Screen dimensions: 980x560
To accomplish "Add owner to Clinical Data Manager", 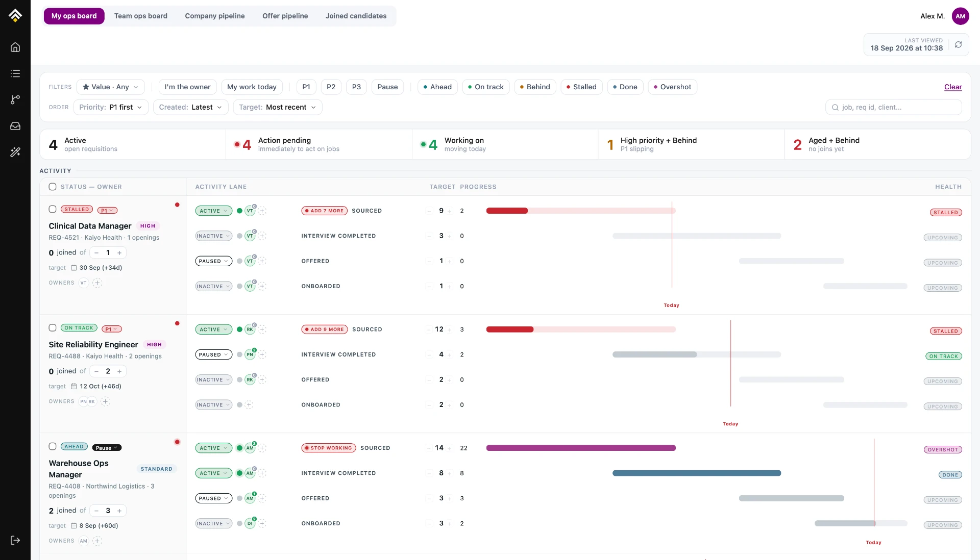I will pyautogui.click(x=97, y=283).
